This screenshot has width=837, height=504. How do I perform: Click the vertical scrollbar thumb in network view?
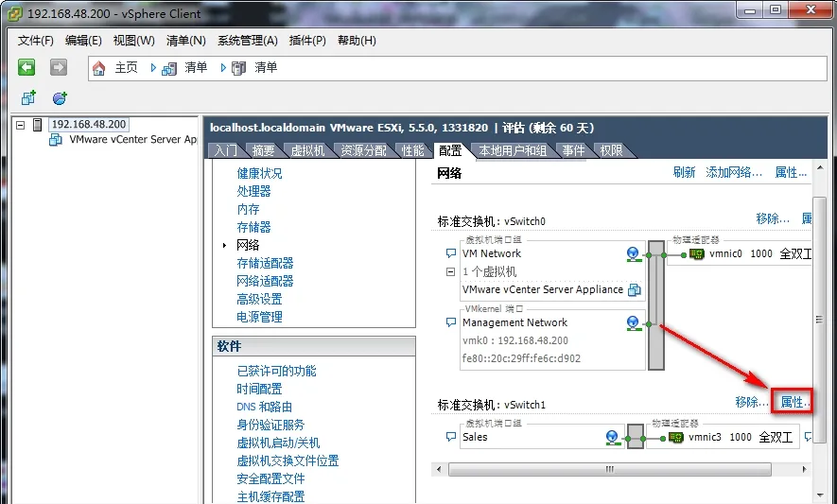819,320
